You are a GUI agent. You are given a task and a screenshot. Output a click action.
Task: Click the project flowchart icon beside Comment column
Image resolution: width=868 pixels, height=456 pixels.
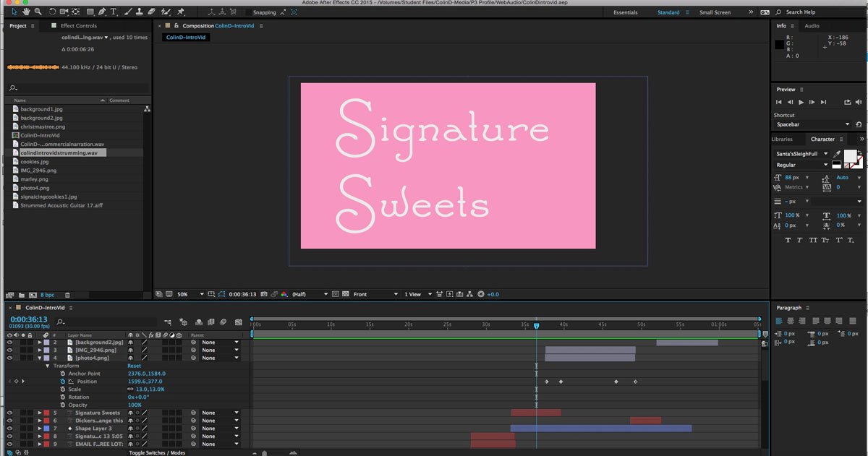coord(147,108)
